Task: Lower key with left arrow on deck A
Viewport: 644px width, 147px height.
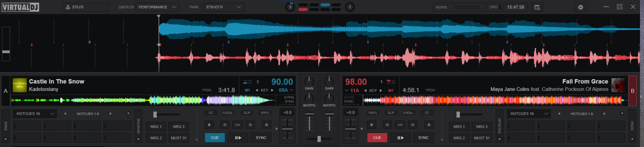Action: pos(257,90)
